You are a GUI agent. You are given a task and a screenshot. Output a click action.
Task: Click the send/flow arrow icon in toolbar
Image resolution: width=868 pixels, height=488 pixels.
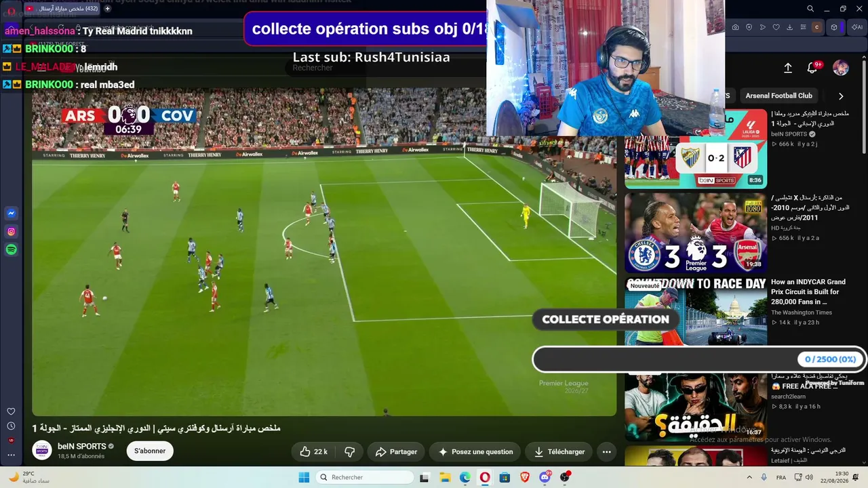point(763,27)
